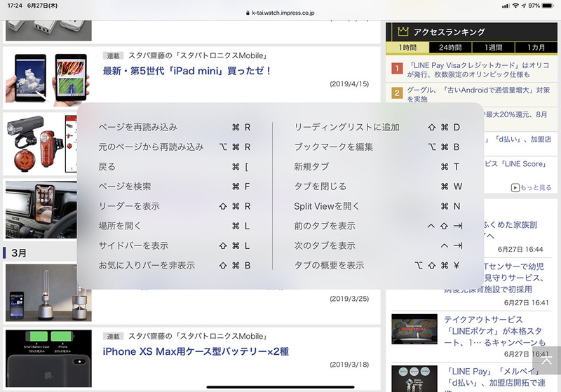Open ranking 2 グーグル Android article
Viewport: 561px width, 392px height.
478,95
